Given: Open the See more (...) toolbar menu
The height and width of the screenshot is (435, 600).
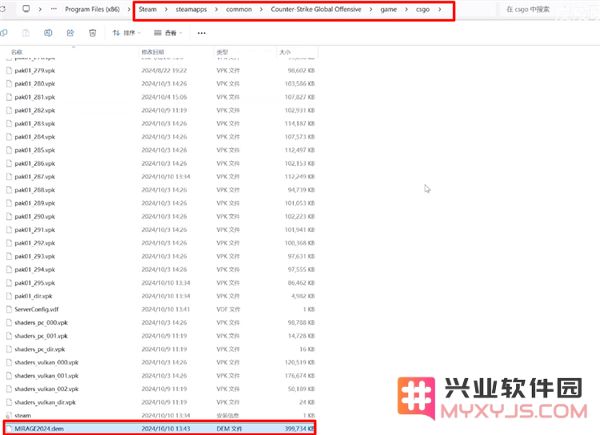Looking at the screenshot, I should pos(202,33).
